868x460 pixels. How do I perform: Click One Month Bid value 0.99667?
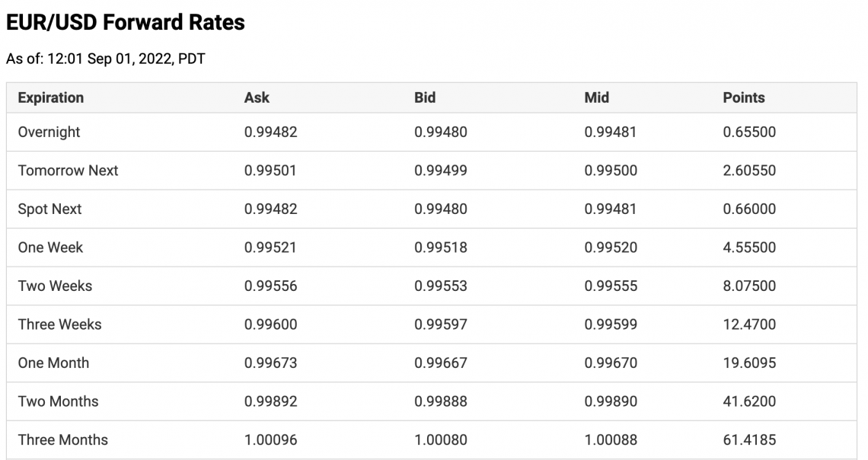click(x=441, y=363)
